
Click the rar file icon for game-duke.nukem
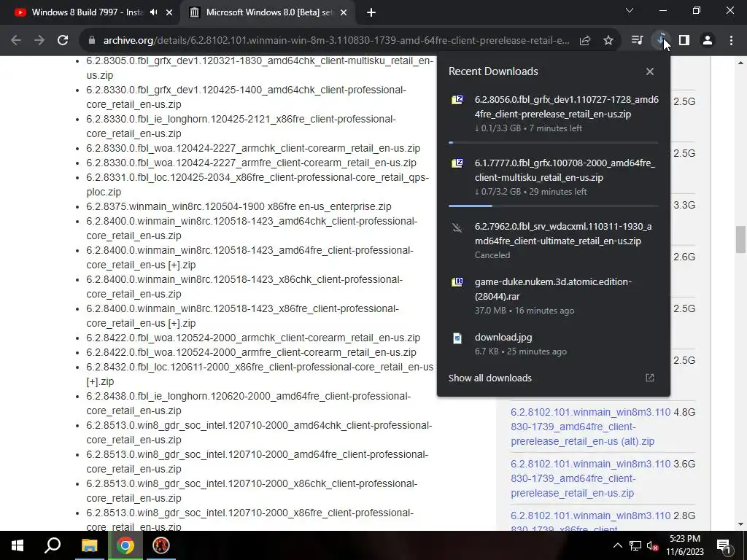click(457, 282)
